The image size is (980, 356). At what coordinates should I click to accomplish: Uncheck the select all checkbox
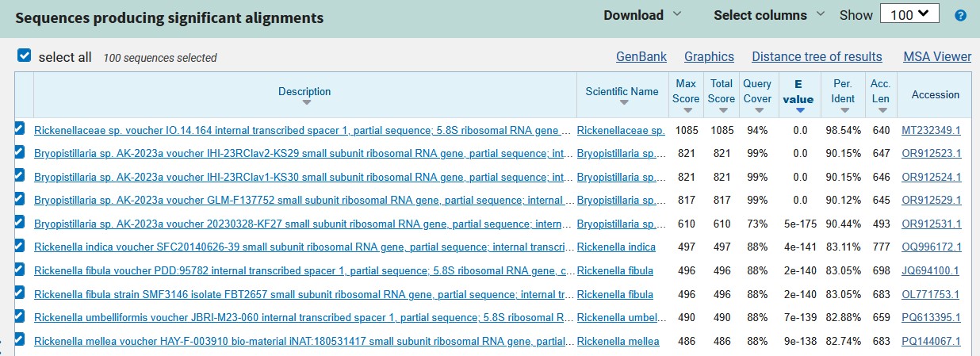tap(25, 56)
